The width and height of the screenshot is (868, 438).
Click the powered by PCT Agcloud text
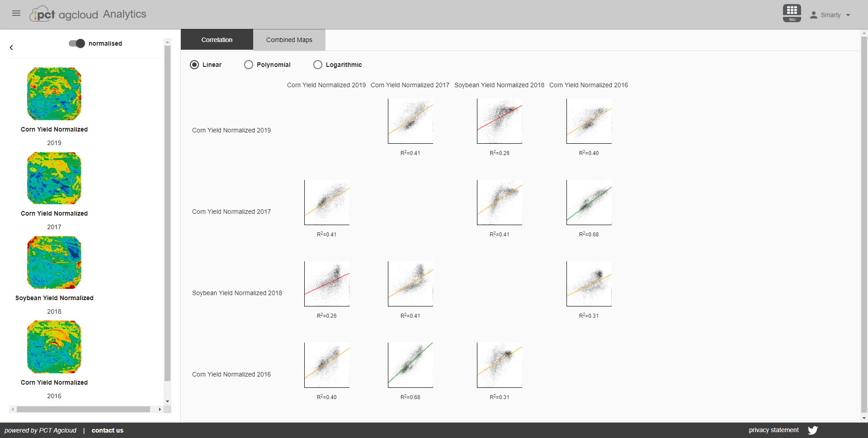[x=41, y=430]
